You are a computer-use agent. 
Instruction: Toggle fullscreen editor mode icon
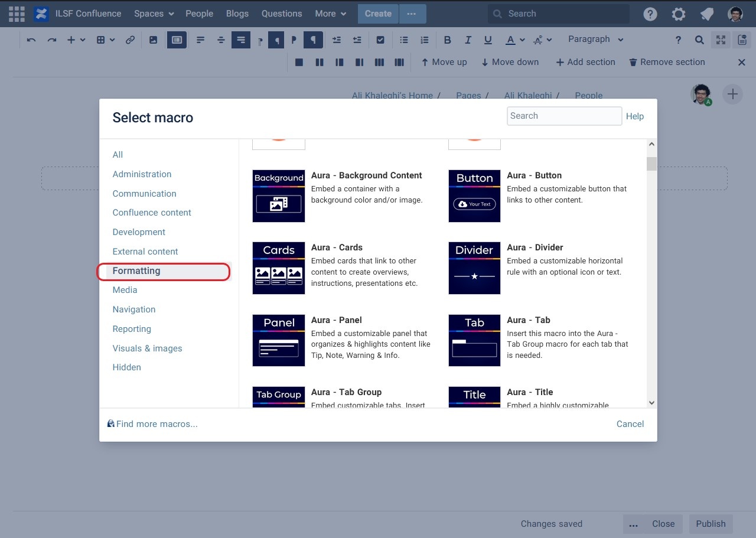pos(721,40)
